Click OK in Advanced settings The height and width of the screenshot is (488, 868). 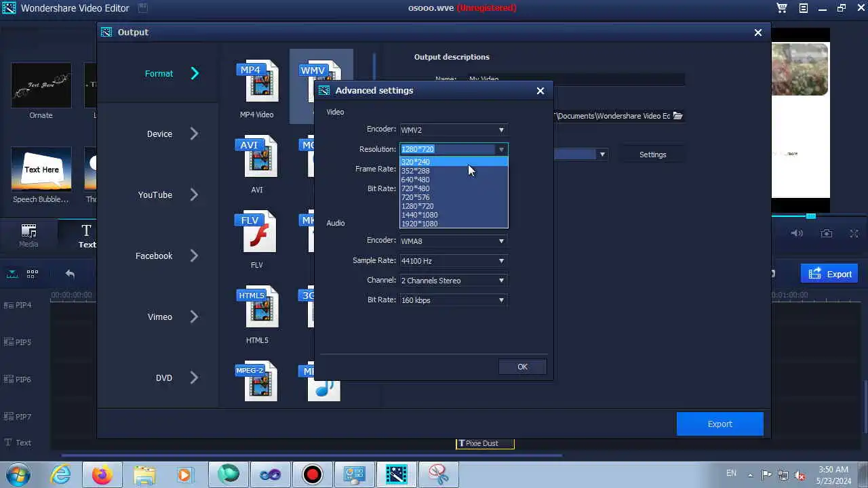[x=522, y=367]
